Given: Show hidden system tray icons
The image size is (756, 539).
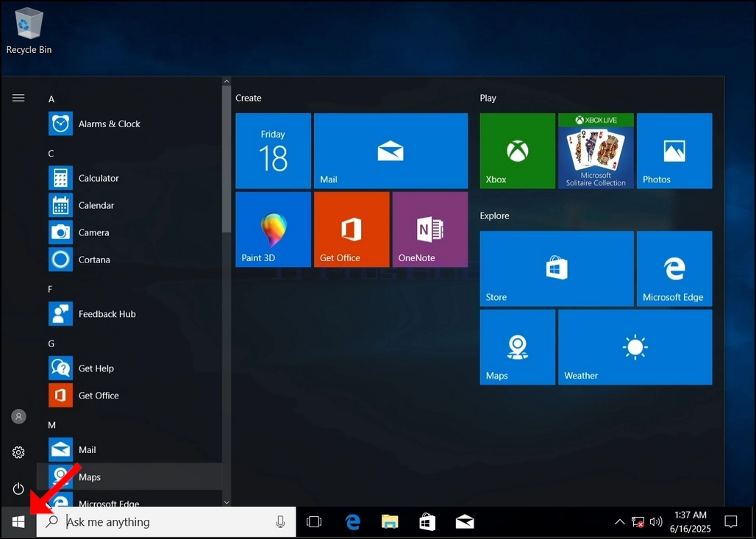Looking at the screenshot, I should (x=619, y=521).
